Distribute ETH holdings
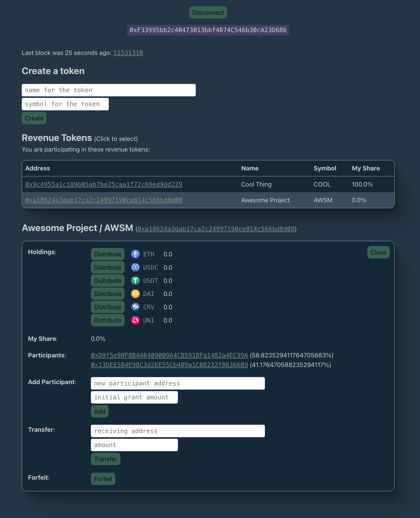The width and height of the screenshot is (420, 518). 108,254
